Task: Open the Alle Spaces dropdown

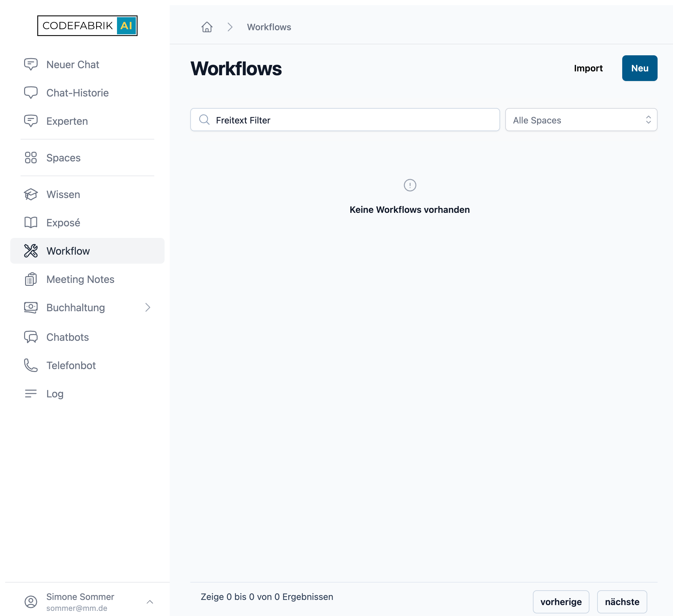Action: pos(581,120)
